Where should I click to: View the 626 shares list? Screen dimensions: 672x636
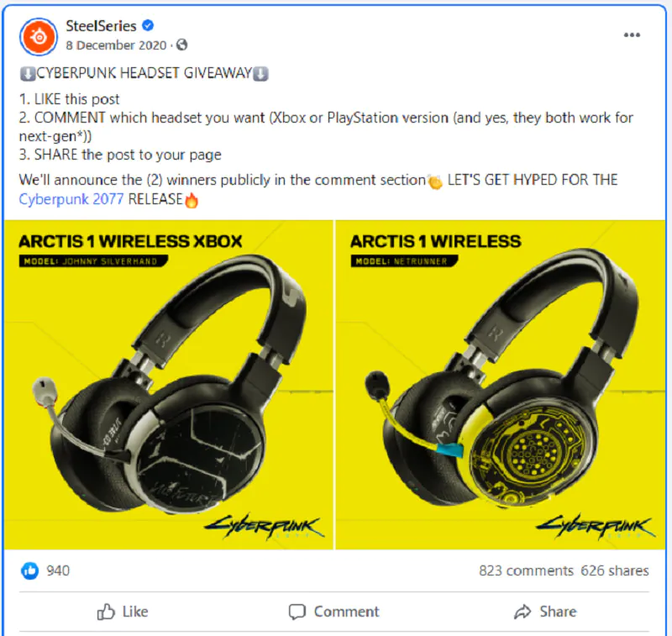pos(615,570)
